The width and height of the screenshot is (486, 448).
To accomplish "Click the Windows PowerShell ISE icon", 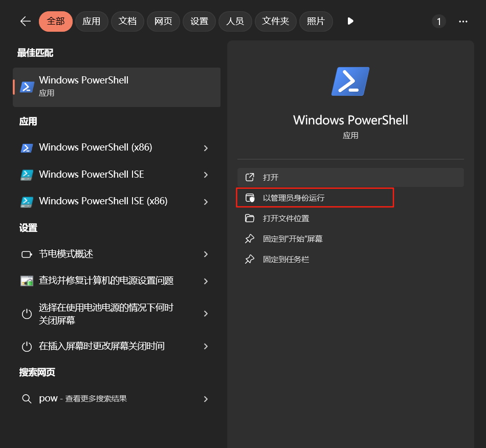I will (27, 175).
